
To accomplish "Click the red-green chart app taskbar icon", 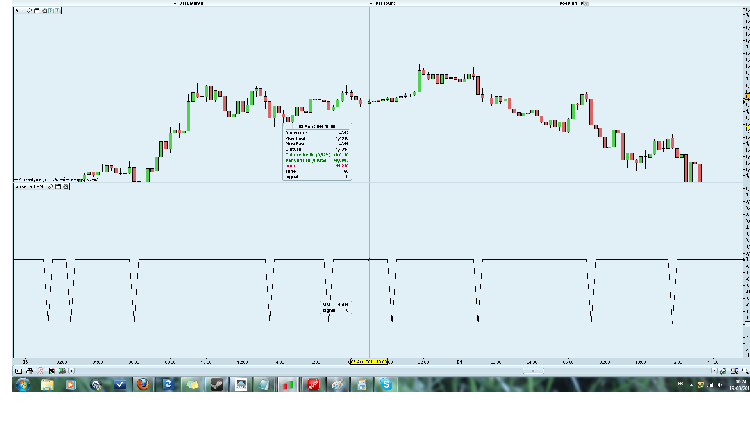I will click(x=288, y=384).
